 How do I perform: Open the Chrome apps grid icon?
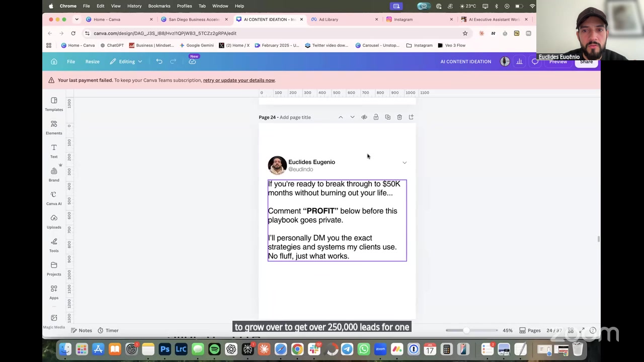49,45
